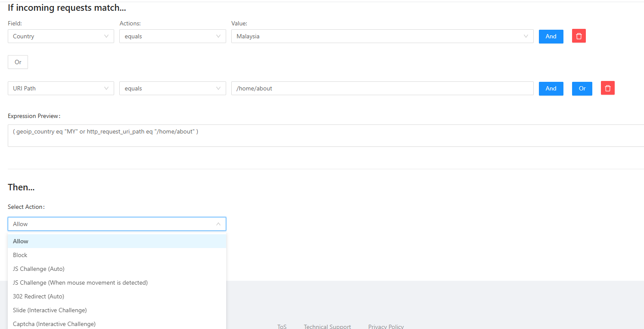Screen dimensions: 644x329
Task: Open the equals dropdown in URI Path row
Action: 172,88
